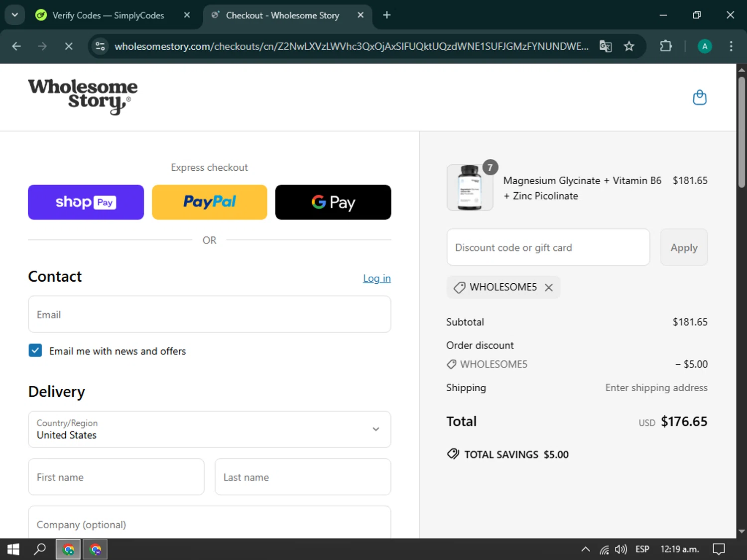The image size is (747, 560).
Task: Select the Total amount $176.65
Action: click(684, 422)
